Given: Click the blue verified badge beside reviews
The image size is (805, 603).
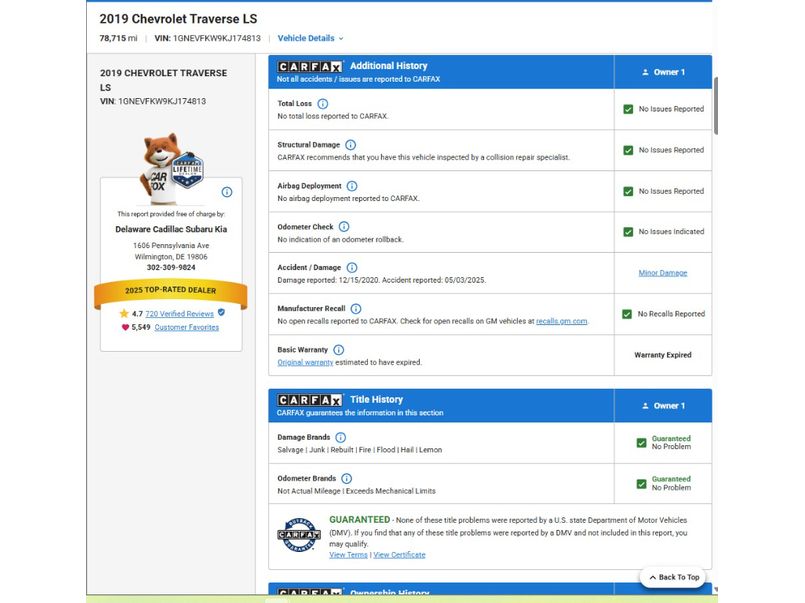Looking at the screenshot, I should click(x=221, y=312).
